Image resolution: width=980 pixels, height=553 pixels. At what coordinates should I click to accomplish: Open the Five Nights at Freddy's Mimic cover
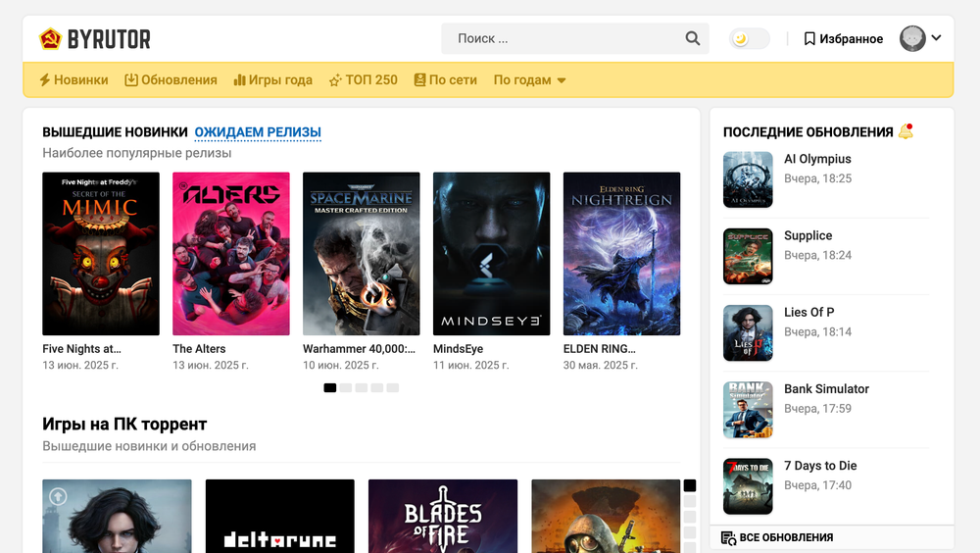(101, 254)
